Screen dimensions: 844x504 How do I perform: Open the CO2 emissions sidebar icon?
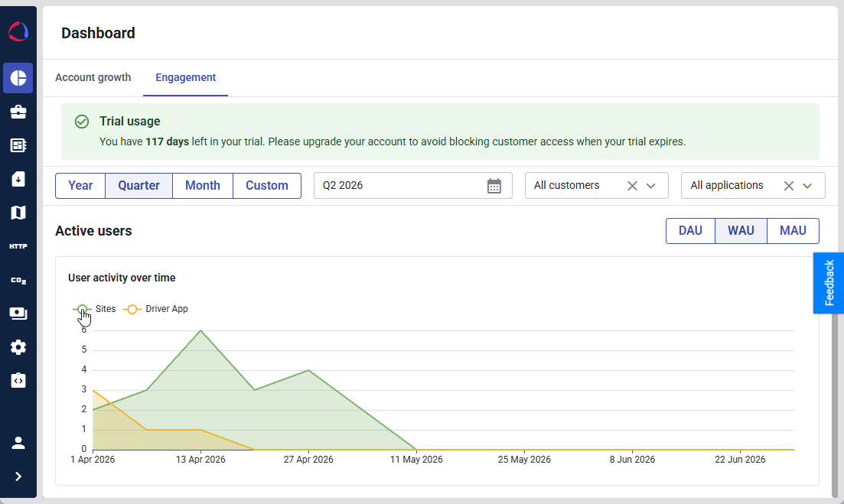pyautogui.click(x=18, y=280)
